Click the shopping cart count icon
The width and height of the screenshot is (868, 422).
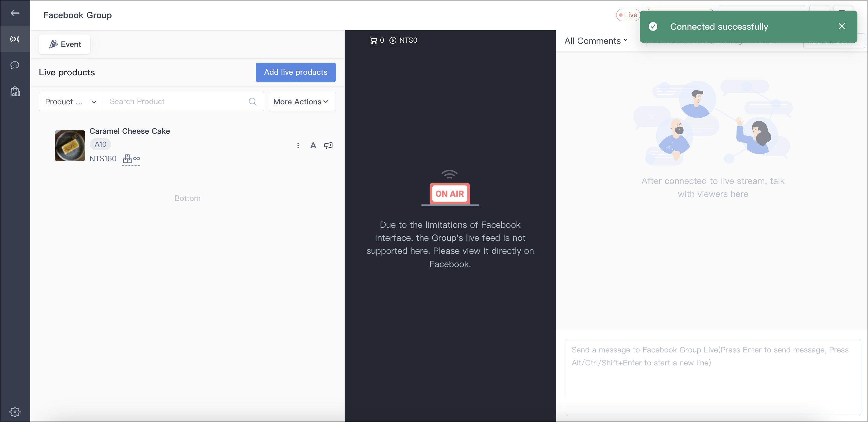[377, 41]
